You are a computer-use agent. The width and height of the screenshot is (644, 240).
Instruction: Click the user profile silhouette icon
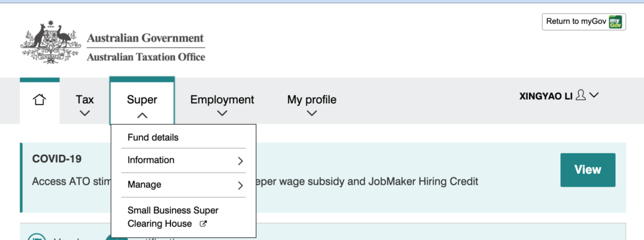580,96
